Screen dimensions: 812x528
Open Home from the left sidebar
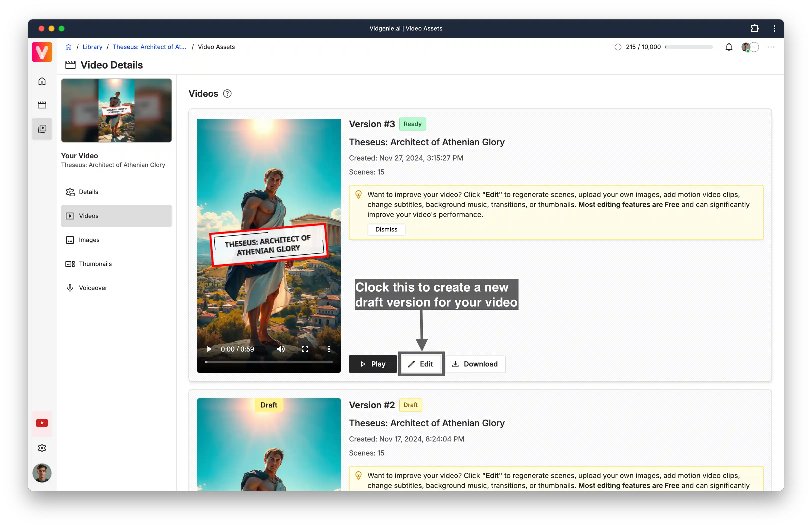(42, 81)
